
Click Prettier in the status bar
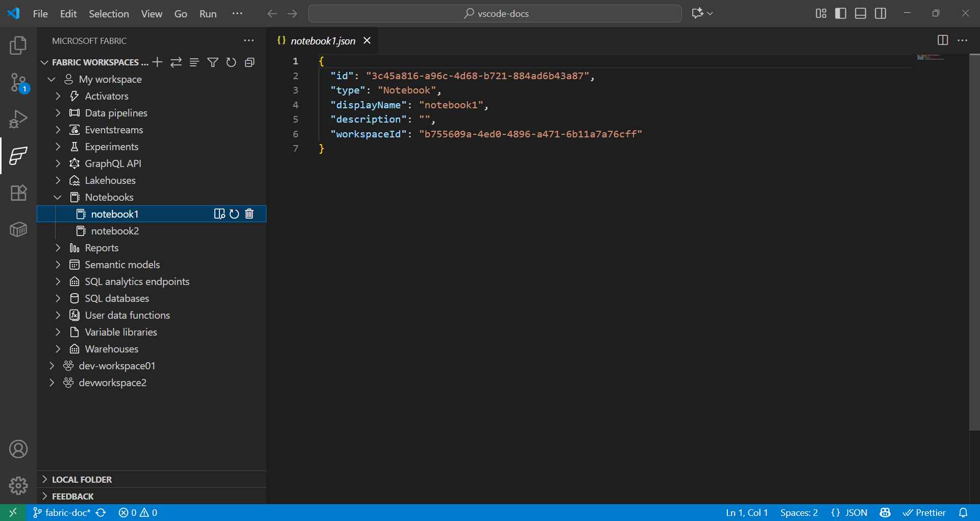[925, 512]
